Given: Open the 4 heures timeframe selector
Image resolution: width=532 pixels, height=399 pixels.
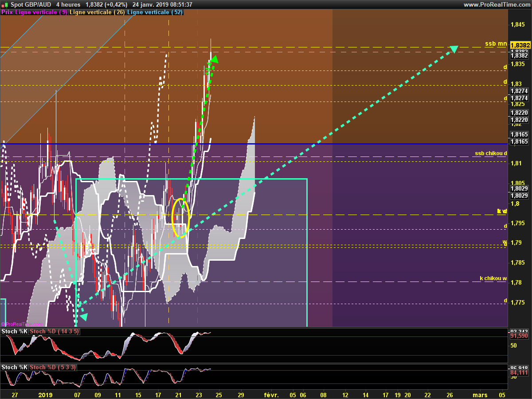Looking at the screenshot, I should [x=68, y=4].
